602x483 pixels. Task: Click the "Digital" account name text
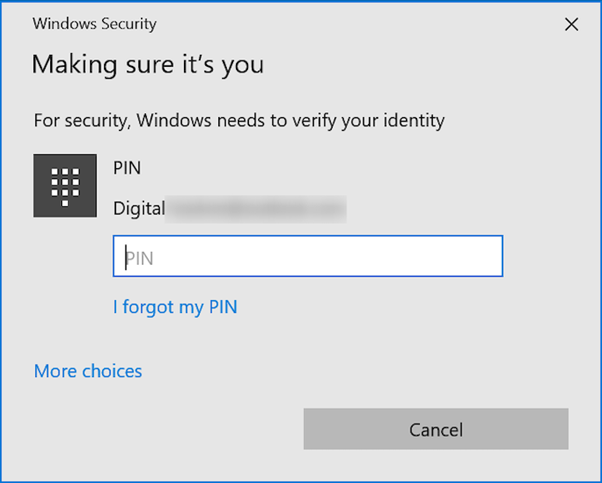(x=138, y=209)
